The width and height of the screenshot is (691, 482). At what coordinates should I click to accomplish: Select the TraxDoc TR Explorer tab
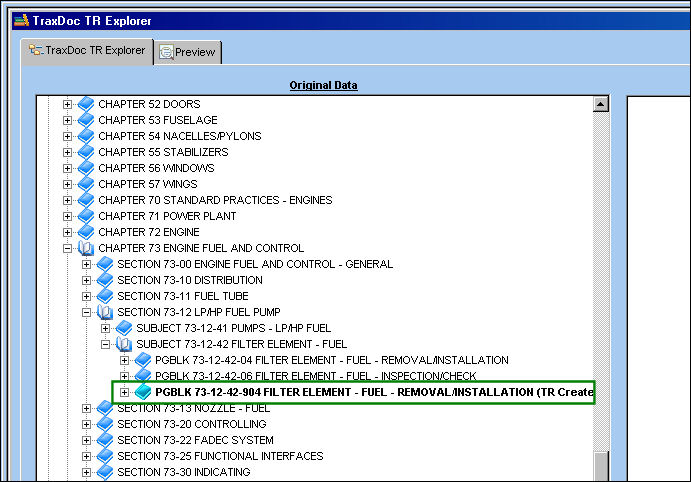(87, 51)
